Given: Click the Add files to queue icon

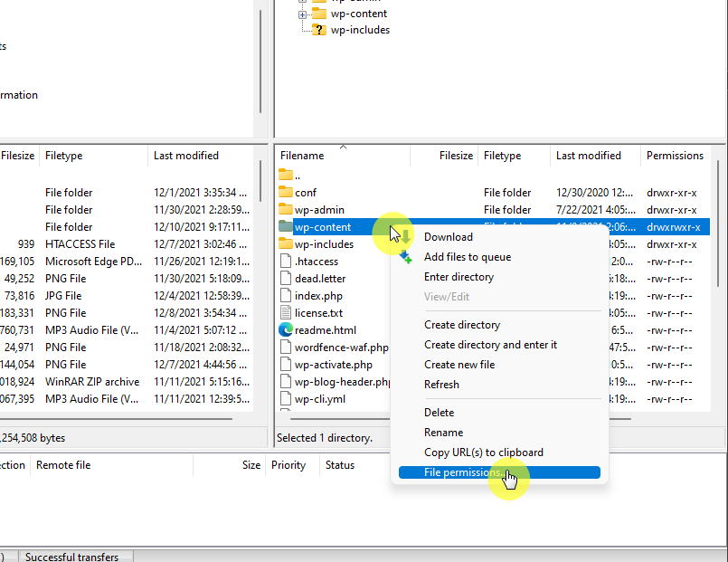Looking at the screenshot, I should click(406, 257).
